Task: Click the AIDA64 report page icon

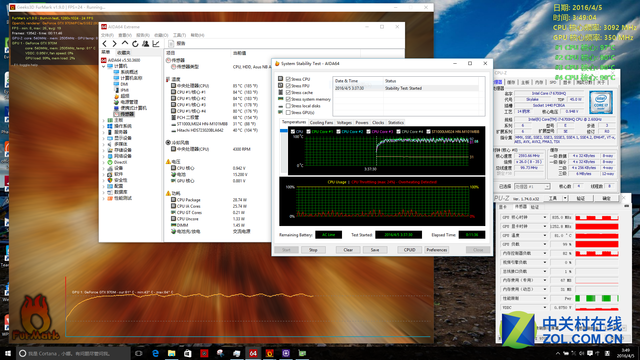Action: pyautogui.click(x=171, y=43)
